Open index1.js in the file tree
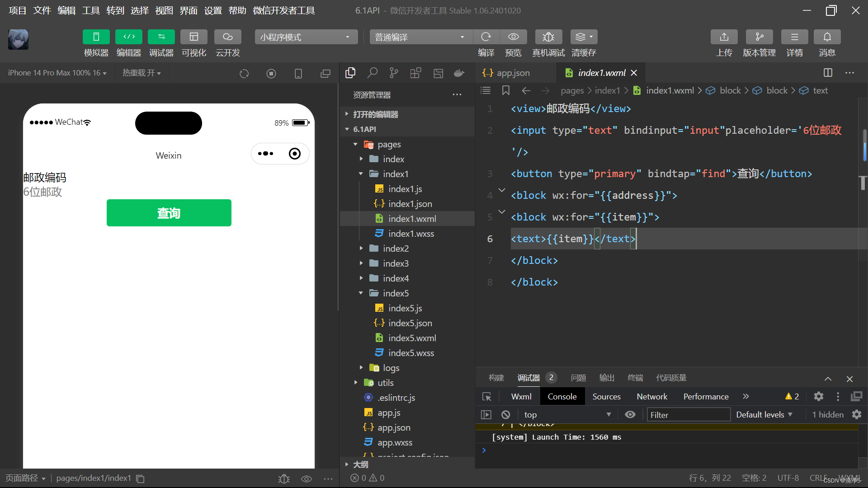 [x=405, y=189]
